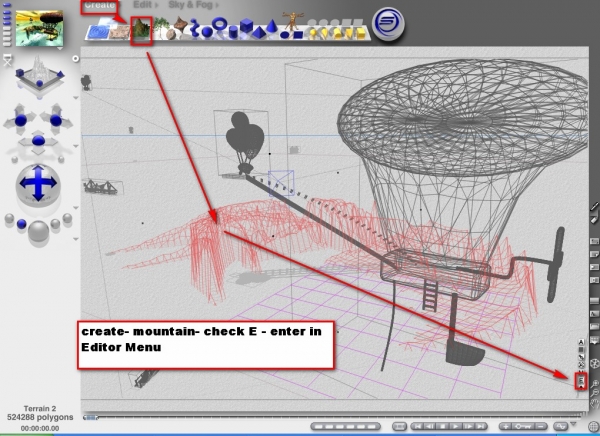Click the A attributes icon beside terrain
Image resolution: width=600 pixels, height=436 pixels.
tap(581, 342)
